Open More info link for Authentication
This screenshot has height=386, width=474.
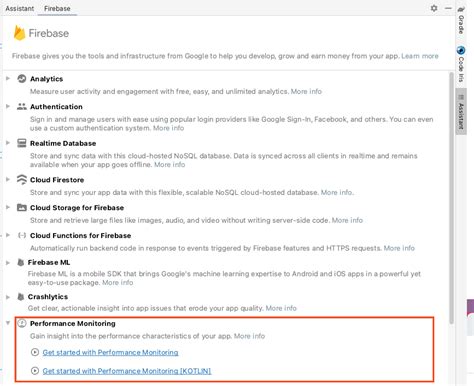(x=168, y=128)
